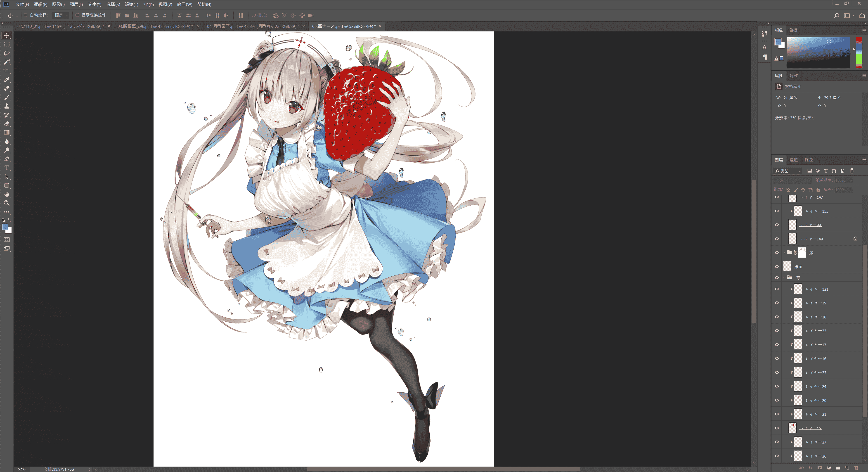The height and width of the screenshot is (472, 868).
Task: Toggle visibility of レイヤー121 layer
Action: click(x=777, y=289)
